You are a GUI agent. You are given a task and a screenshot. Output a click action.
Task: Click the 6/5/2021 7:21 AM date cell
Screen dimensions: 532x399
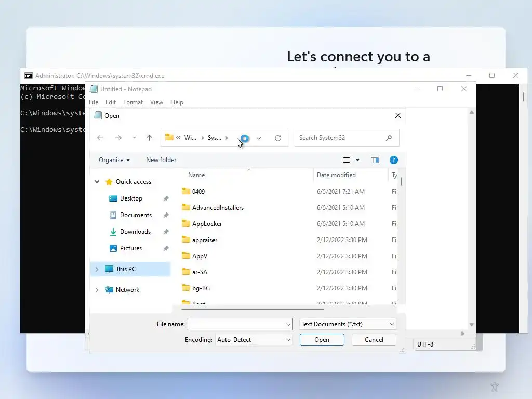point(341,191)
